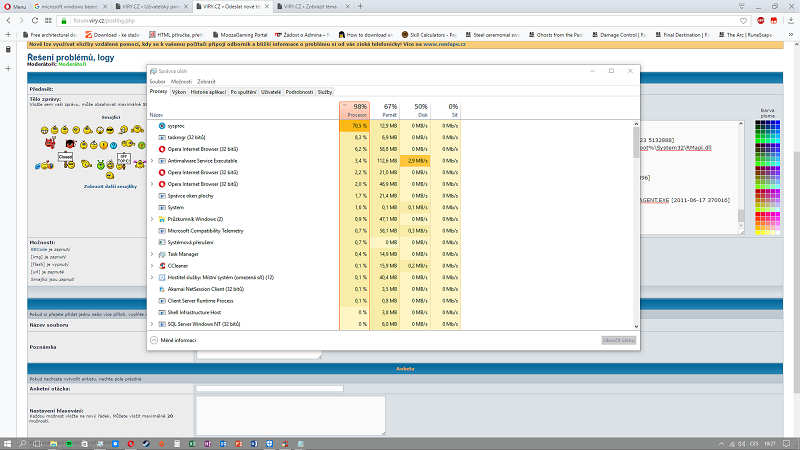Click the CCleaner process icon
Screen dimensions: 800x450
coord(163,266)
